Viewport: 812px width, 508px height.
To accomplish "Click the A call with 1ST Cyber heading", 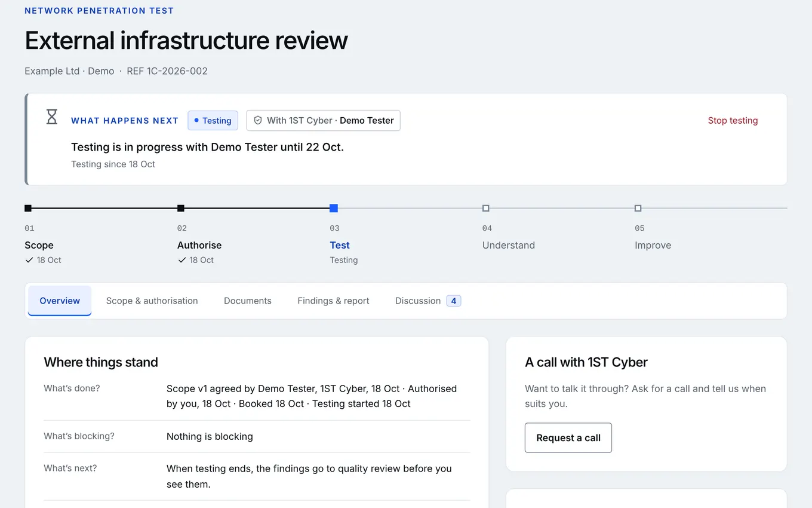I will click(586, 362).
